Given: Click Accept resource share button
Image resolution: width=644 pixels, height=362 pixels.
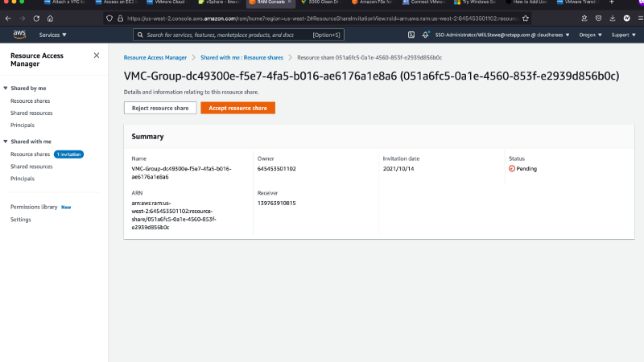Looking at the screenshot, I should (x=237, y=108).
